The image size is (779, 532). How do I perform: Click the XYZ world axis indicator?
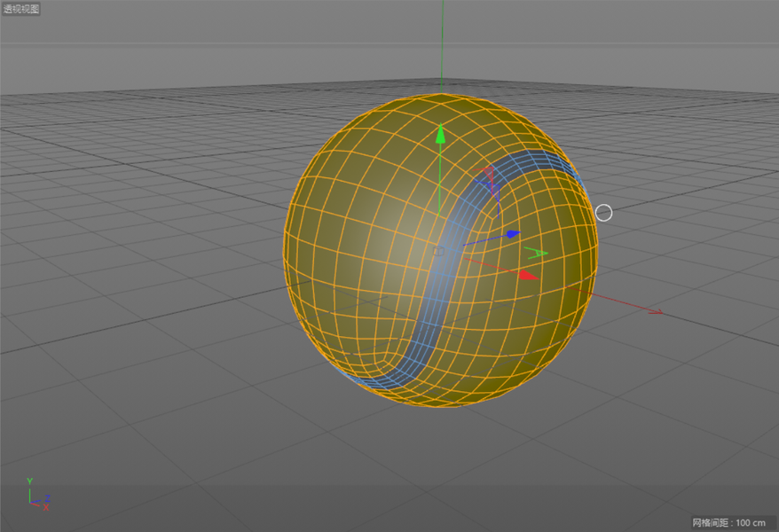click(38, 495)
